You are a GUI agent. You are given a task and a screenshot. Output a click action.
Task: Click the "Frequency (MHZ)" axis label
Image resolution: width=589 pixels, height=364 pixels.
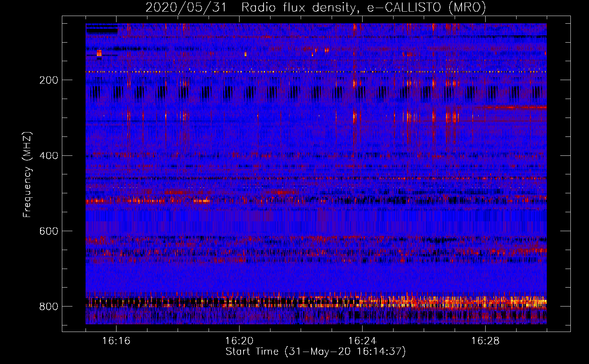[x=27, y=174]
